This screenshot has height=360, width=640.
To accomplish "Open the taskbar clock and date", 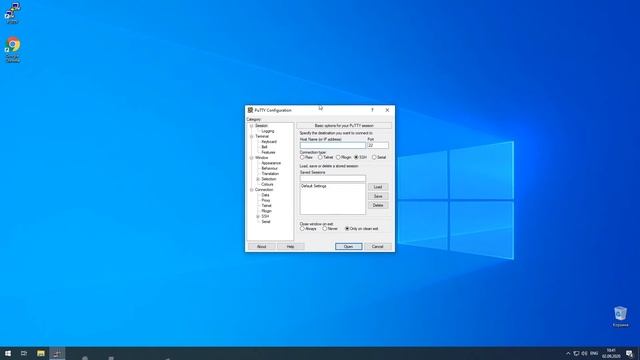I will tap(611, 353).
